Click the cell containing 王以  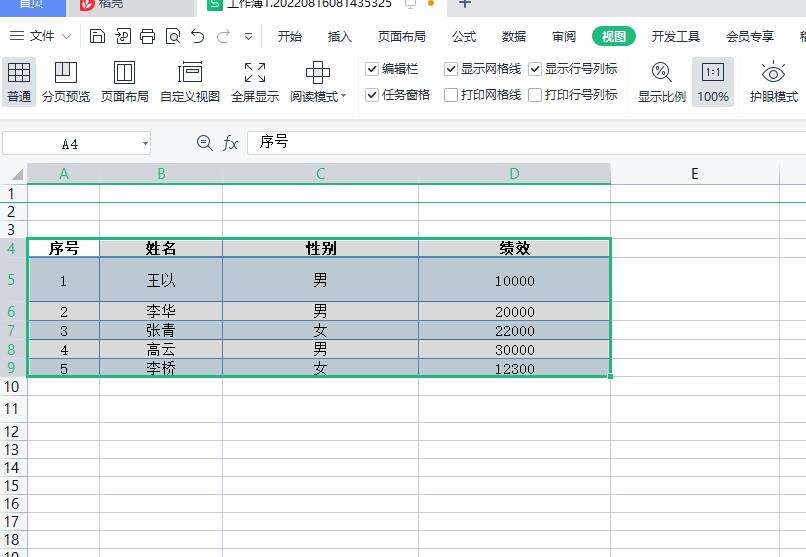[161, 280]
